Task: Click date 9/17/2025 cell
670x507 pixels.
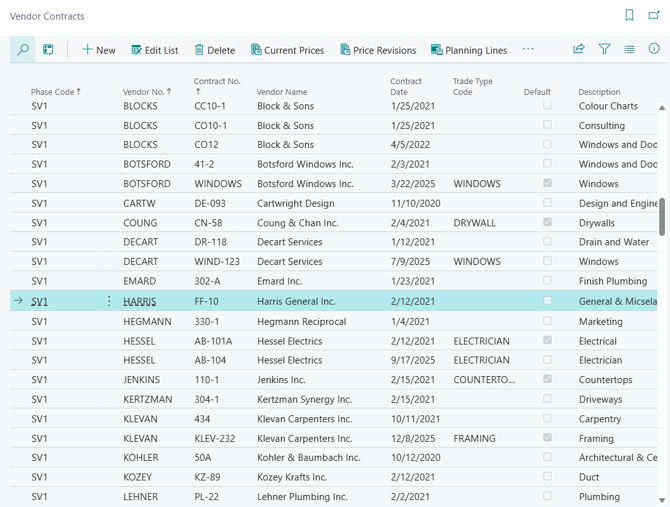Action: pyautogui.click(x=413, y=360)
